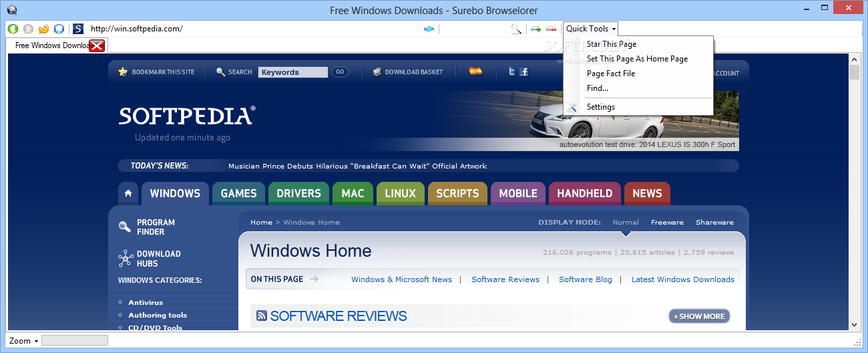Click the Home breadcrumb link

pyautogui.click(x=261, y=222)
